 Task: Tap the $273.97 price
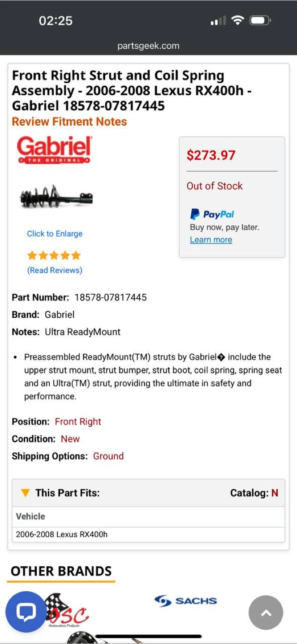pos(211,155)
